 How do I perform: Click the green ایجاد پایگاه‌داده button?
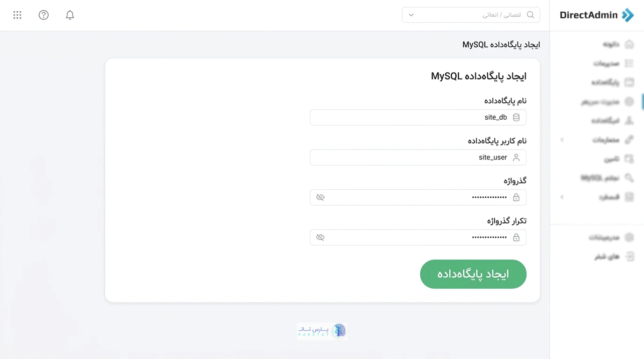(x=473, y=274)
